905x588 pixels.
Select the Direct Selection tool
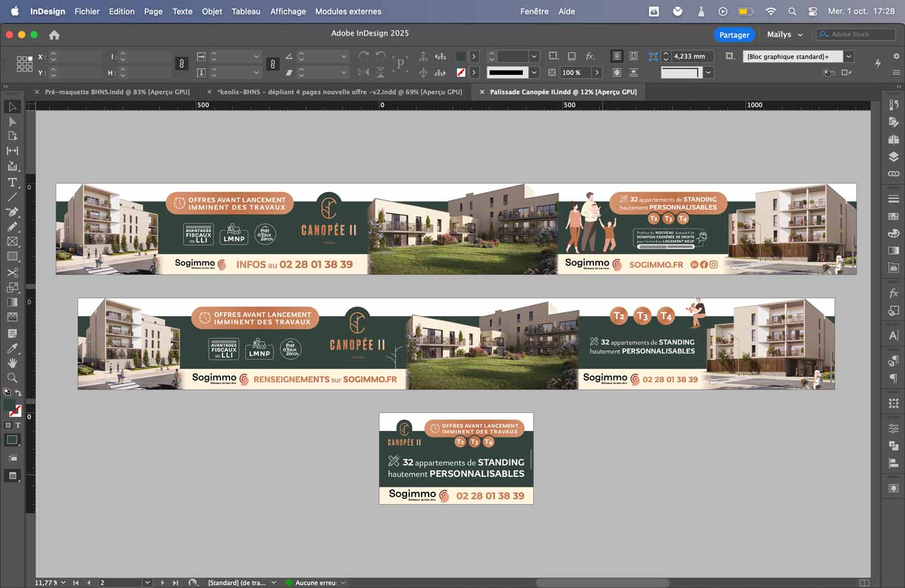pos(12,121)
